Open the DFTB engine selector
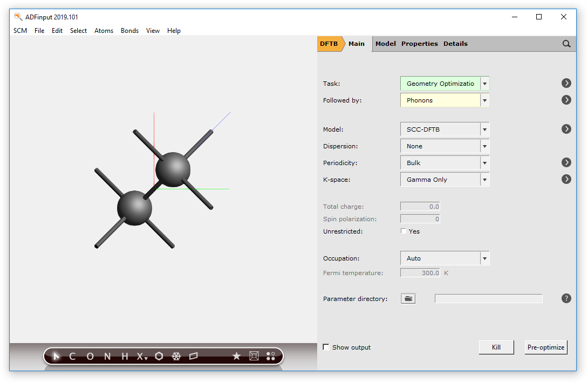 click(329, 44)
